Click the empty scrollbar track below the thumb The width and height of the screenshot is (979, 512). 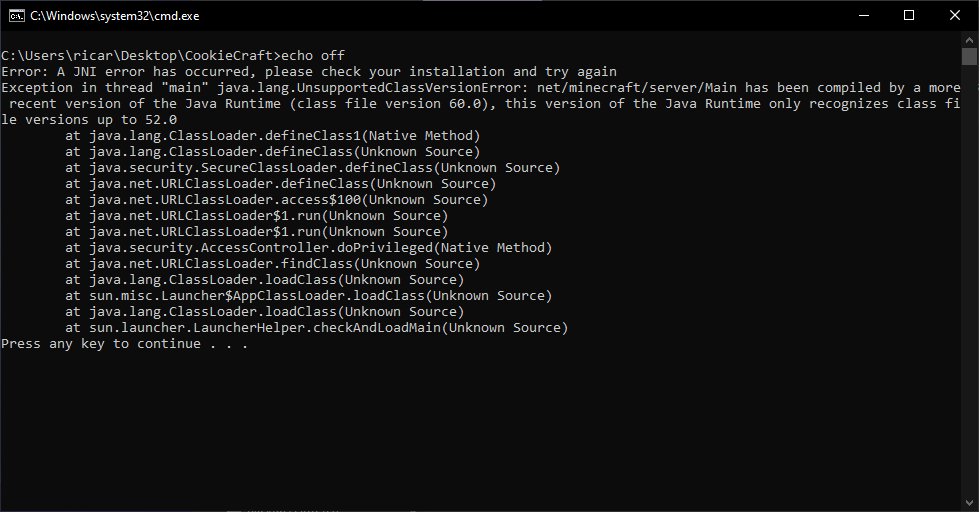[969, 300]
